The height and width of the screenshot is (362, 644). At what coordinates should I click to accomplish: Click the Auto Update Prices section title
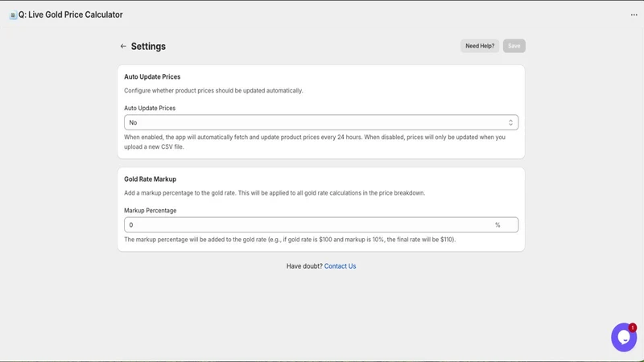(x=152, y=76)
